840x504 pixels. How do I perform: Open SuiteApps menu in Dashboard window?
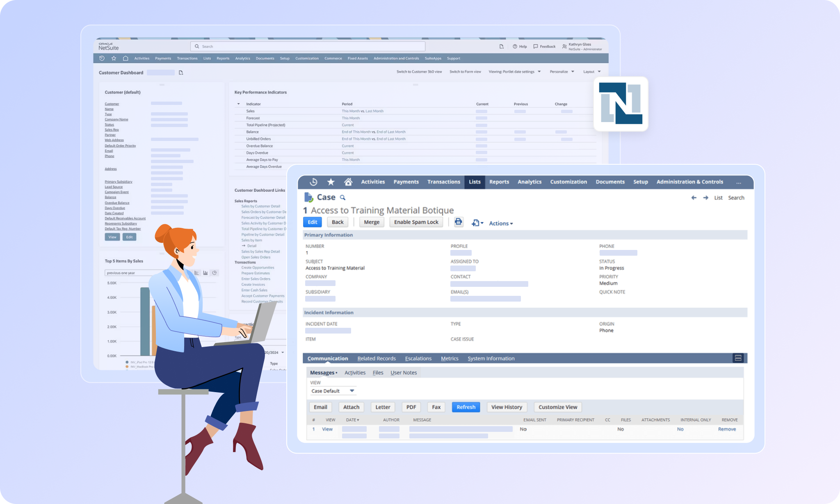coord(433,58)
